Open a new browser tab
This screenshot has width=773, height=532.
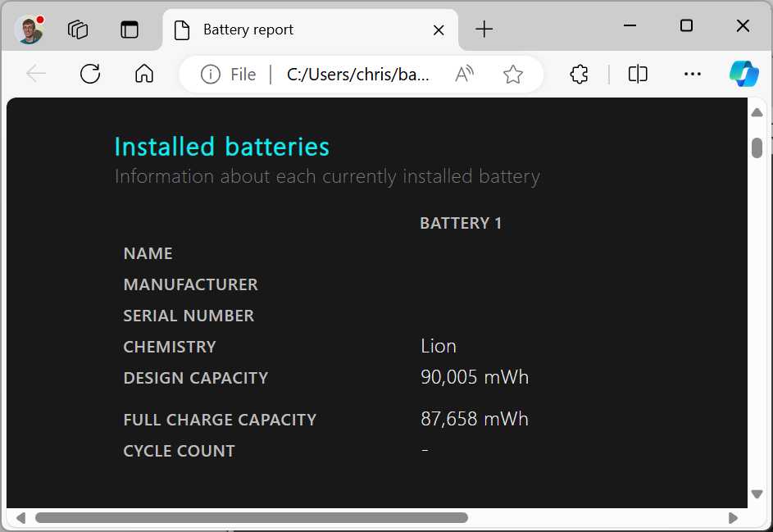484,30
